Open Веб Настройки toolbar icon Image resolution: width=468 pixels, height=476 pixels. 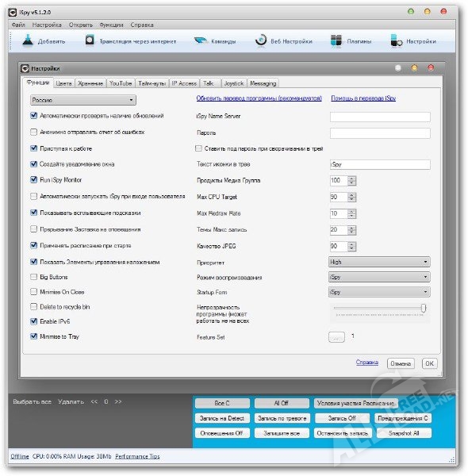tap(261, 40)
